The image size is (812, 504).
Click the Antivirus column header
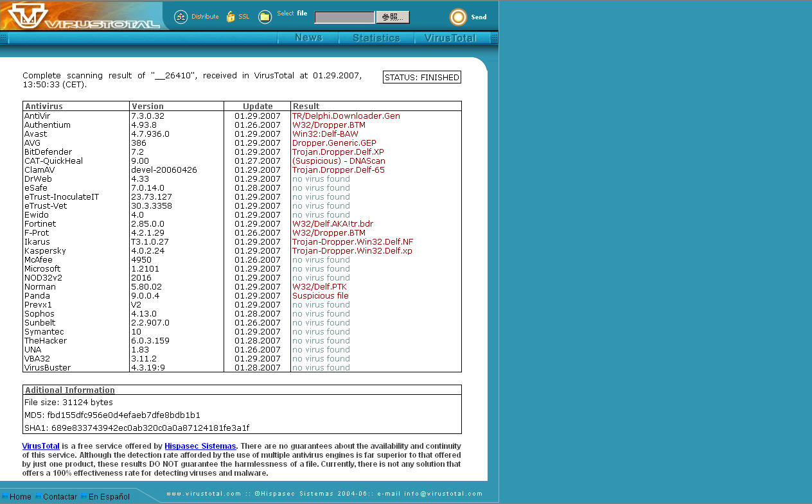point(44,106)
